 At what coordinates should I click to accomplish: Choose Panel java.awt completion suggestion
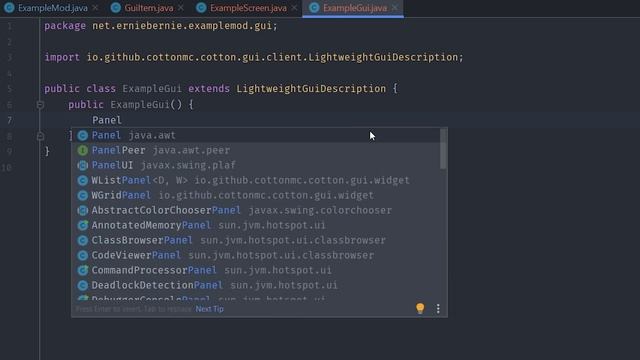click(256, 135)
